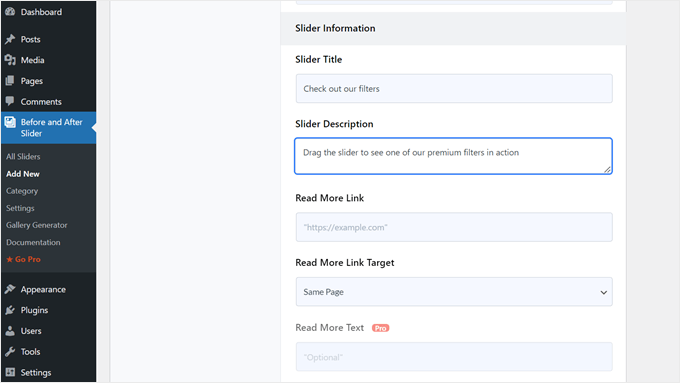Open the Read More Link Target dropdown
Image resolution: width=680 pixels, height=383 pixels.
click(x=454, y=292)
